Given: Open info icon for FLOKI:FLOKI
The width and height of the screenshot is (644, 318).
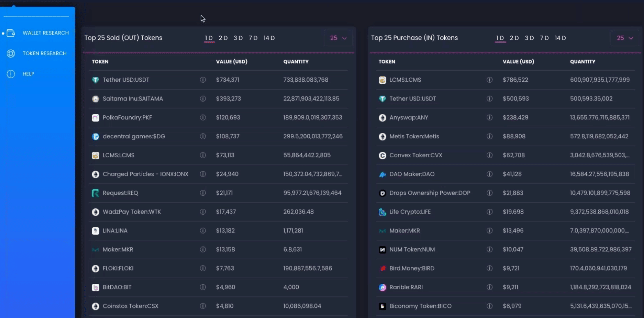Looking at the screenshot, I should [203, 268].
